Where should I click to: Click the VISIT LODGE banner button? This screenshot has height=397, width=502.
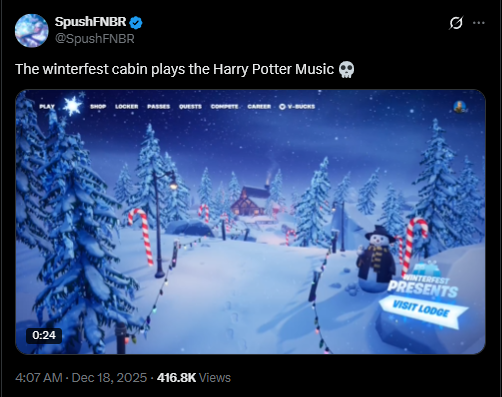[422, 309]
